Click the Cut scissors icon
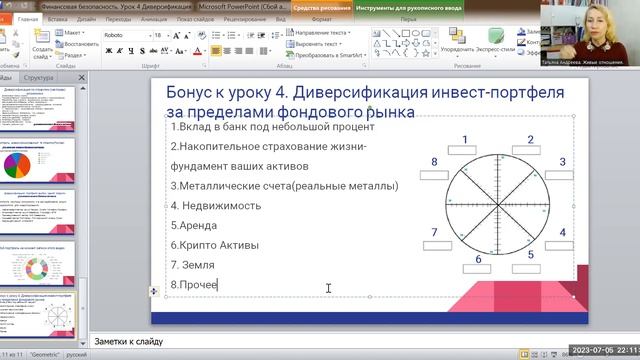640x360 pixels. coord(16,33)
